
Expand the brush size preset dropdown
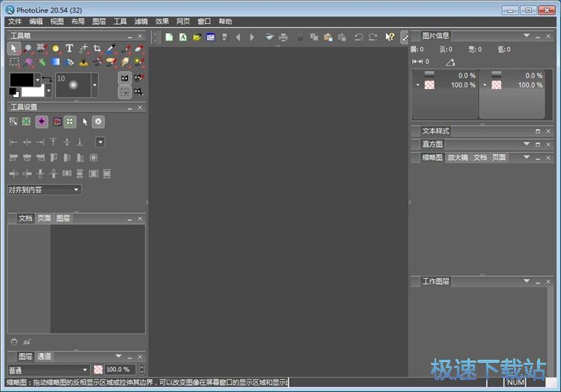pos(94,85)
